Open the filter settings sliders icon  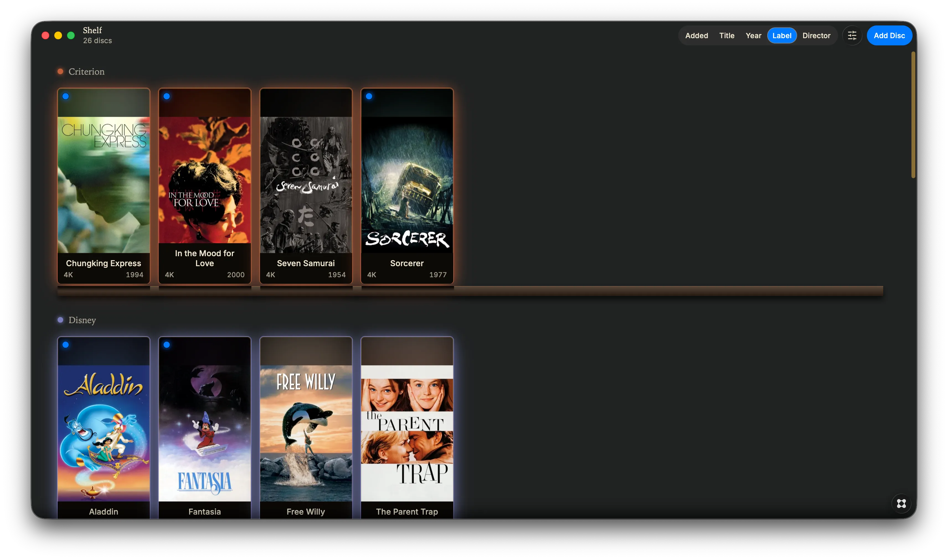[x=852, y=35]
